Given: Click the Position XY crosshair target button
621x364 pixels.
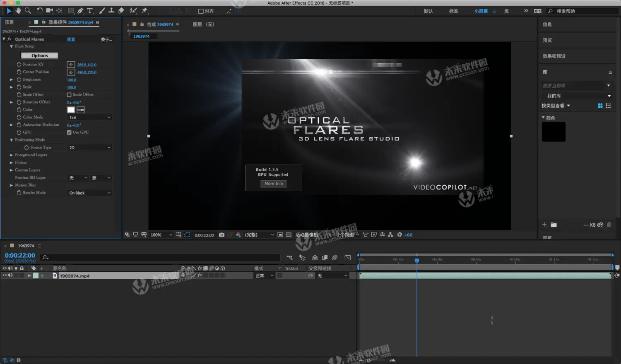Looking at the screenshot, I should [71, 65].
